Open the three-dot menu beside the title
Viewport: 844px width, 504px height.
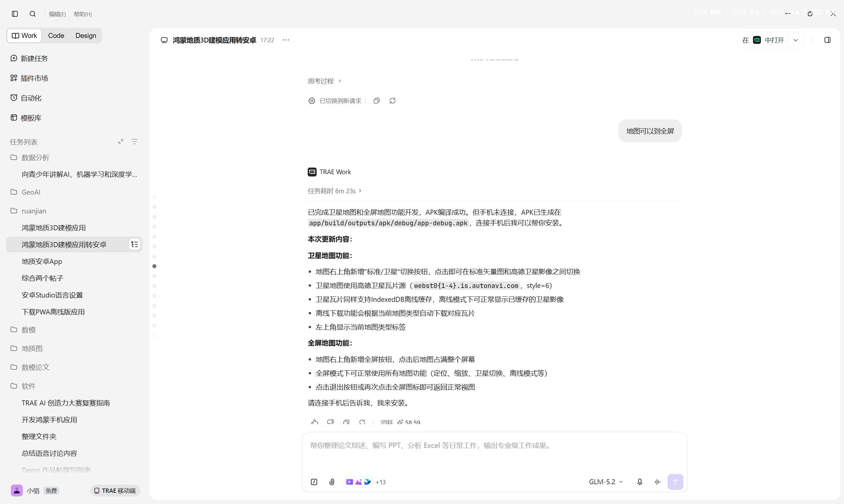pyautogui.click(x=286, y=40)
